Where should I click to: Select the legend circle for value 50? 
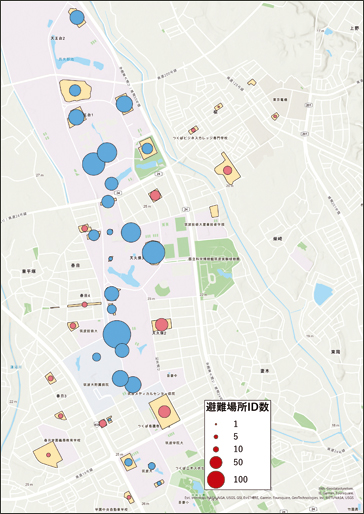(216, 462)
